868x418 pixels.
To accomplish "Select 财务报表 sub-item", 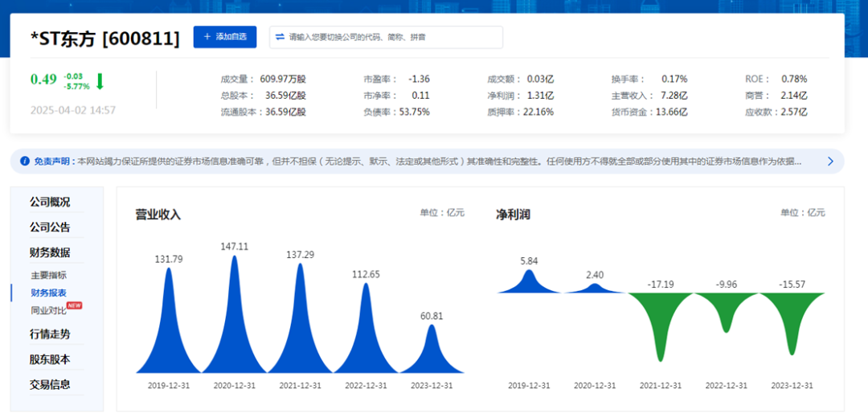I will tap(49, 293).
